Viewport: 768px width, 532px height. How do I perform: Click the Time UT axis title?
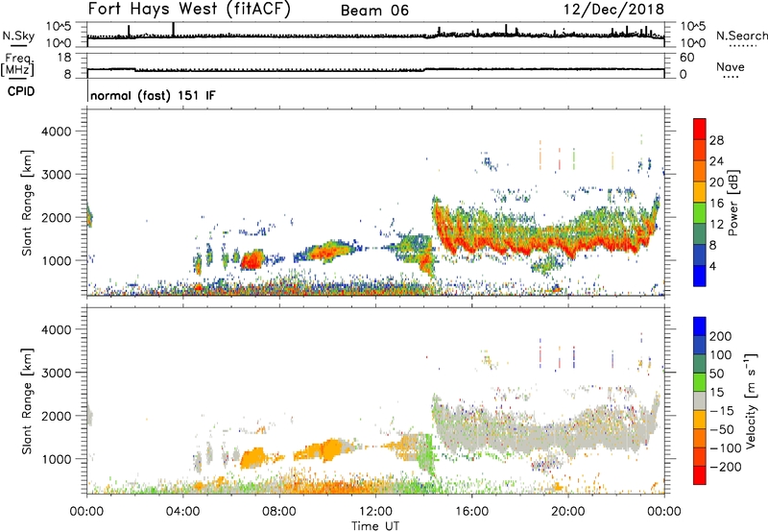(375, 525)
